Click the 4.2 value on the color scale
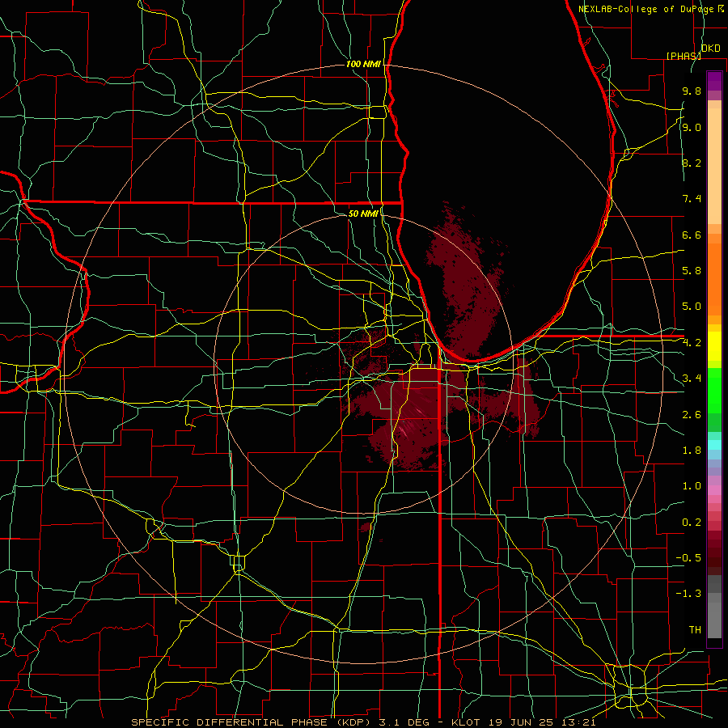 pyautogui.click(x=692, y=343)
